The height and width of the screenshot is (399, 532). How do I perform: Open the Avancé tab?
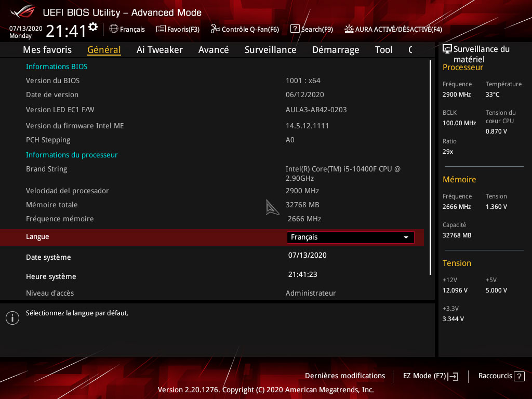(214, 50)
